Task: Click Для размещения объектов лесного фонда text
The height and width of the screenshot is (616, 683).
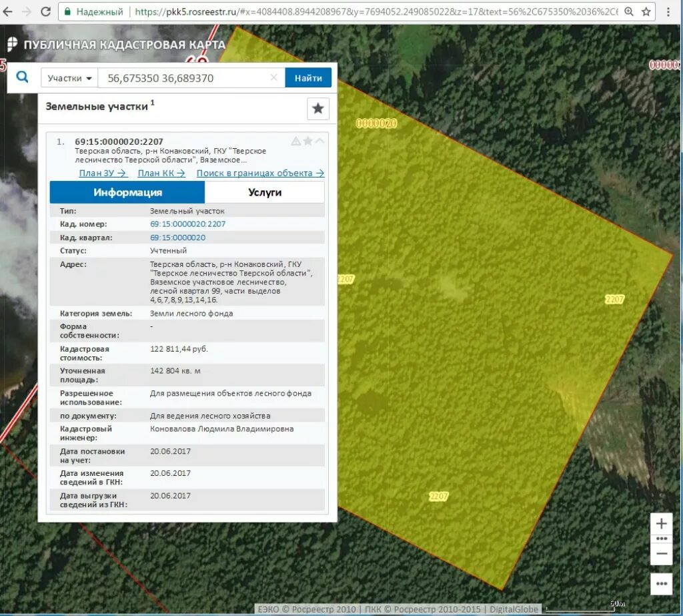Action: [230, 393]
